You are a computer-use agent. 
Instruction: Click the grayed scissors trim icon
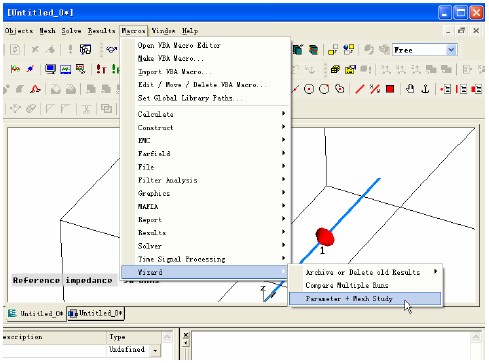coord(86,109)
